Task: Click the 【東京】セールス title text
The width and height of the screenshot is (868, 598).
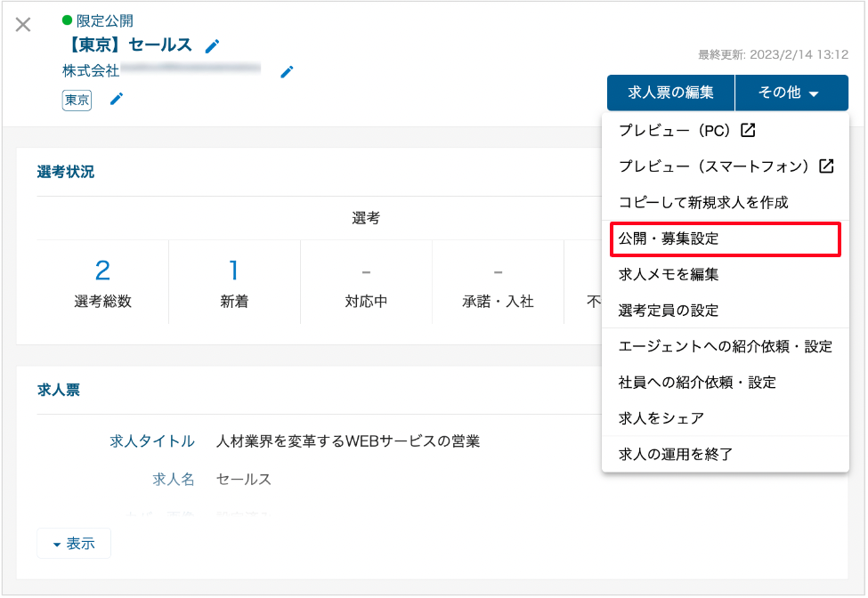Action: 128,44
